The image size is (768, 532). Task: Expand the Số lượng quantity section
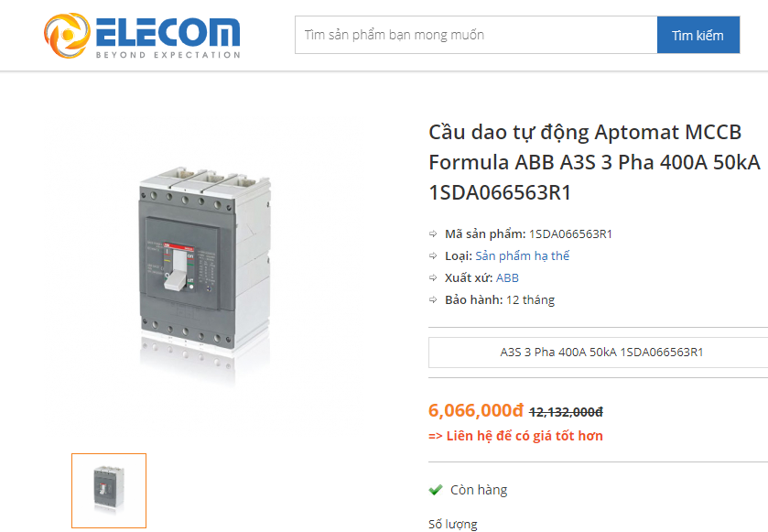point(451,523)
